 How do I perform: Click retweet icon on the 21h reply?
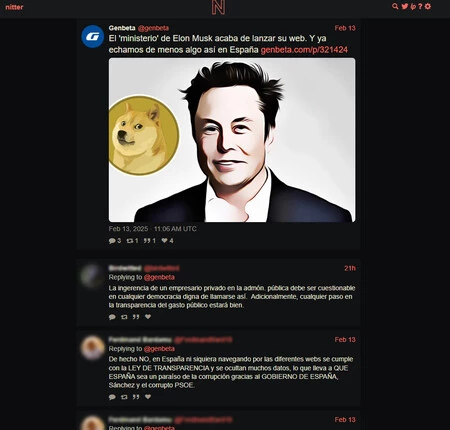coord(124,317)
